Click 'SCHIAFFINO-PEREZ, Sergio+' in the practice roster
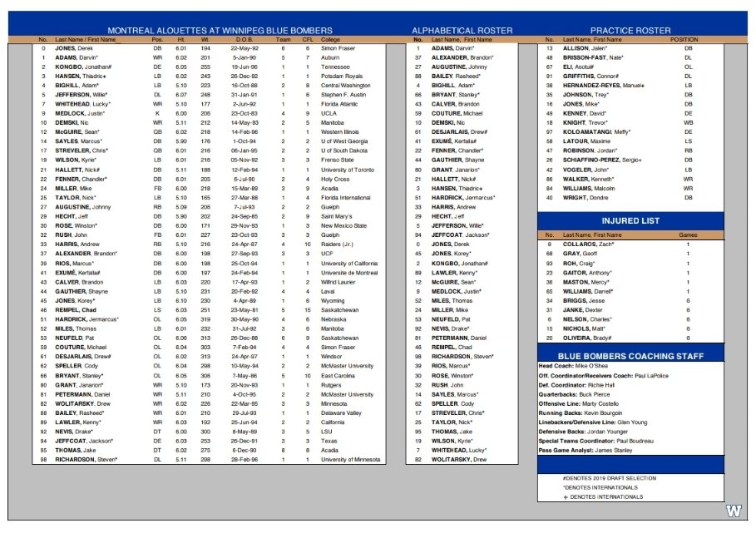Screen dimensions: 756x533 click(602, 160)
